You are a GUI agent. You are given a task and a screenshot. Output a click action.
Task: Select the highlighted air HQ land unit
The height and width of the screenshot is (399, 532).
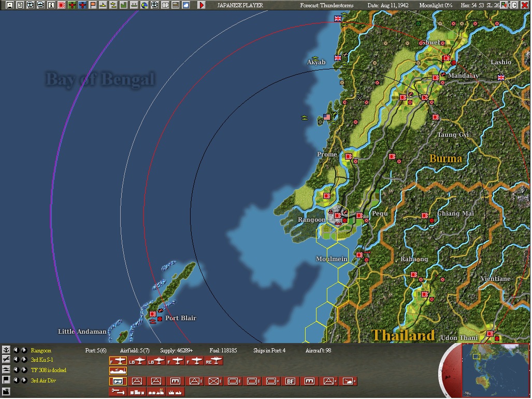pyautogui.click(x=118, y=381)
